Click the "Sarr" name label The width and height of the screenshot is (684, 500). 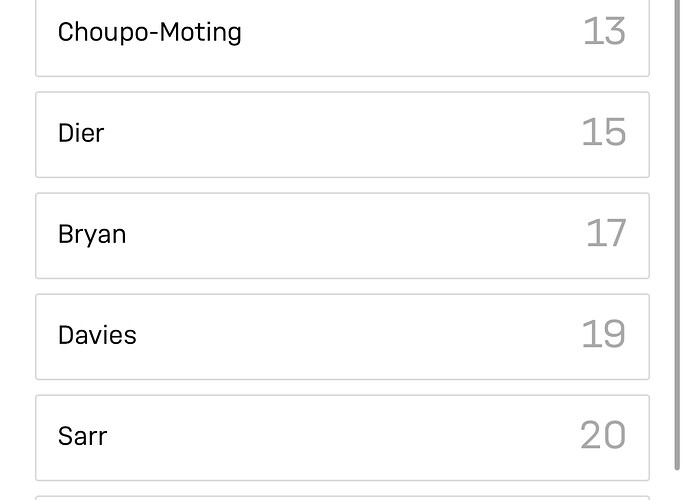82,436
